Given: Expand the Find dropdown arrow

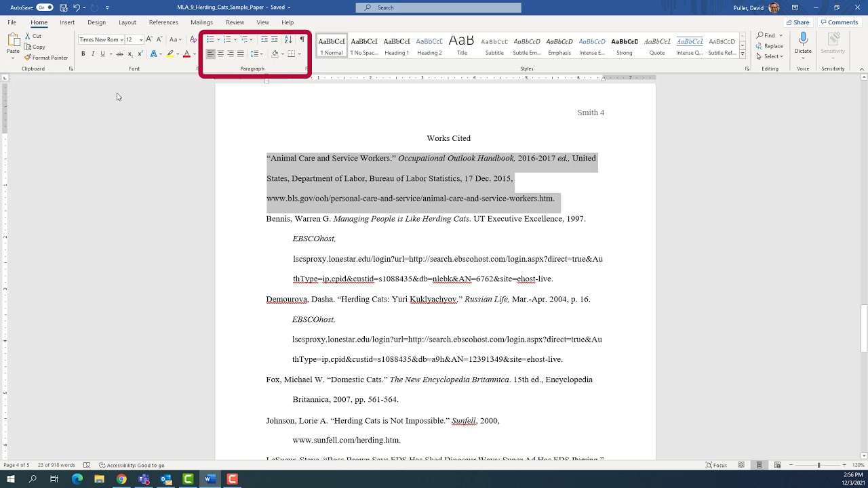Looking at the screenshot, I should point(781,36).
